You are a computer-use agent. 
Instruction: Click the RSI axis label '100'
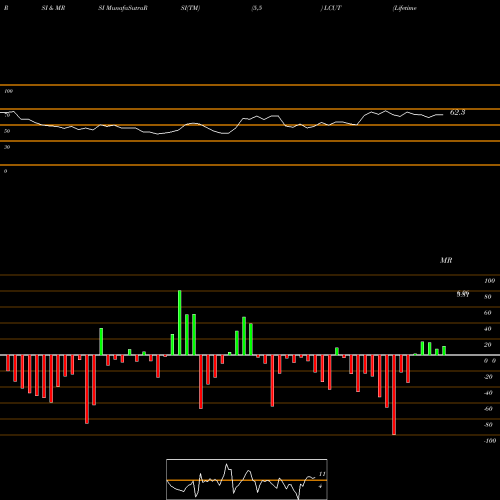[8, 91]
